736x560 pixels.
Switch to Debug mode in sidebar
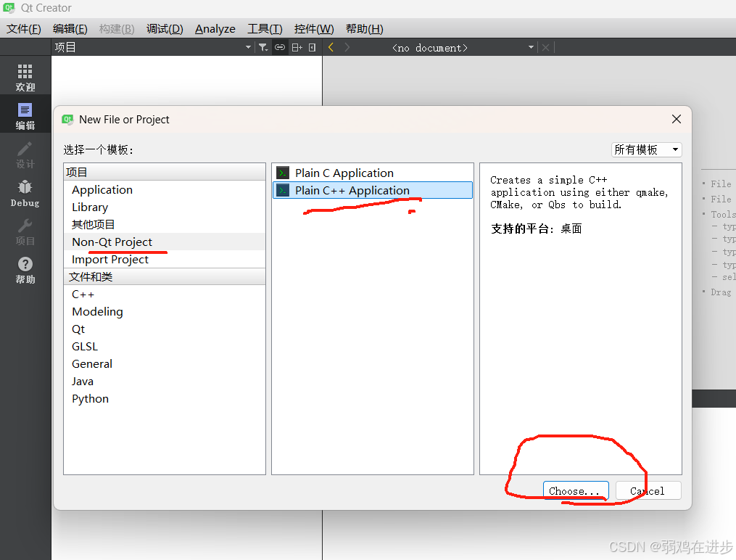[x=25, y=194]
